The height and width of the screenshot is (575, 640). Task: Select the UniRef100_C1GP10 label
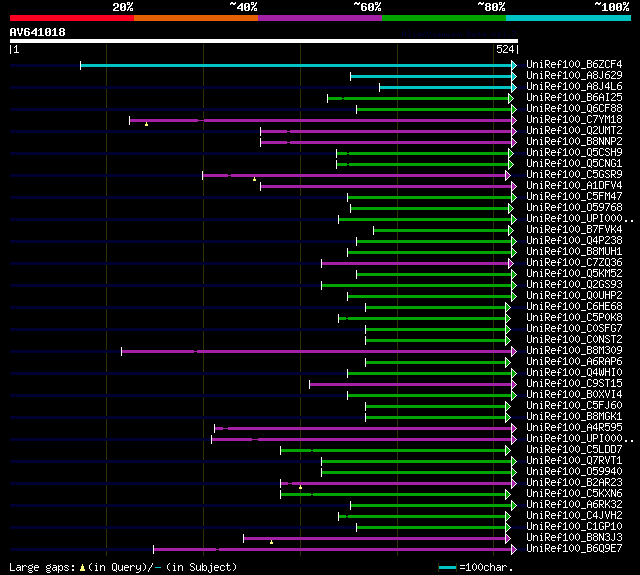pyautogui.click(x=574, y=527)
